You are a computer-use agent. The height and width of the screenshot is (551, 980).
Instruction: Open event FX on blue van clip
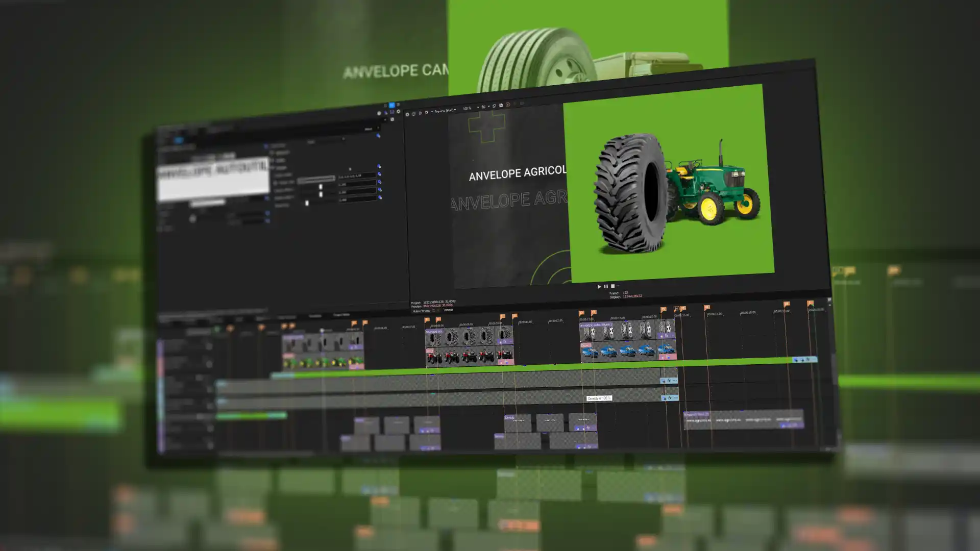668,357
